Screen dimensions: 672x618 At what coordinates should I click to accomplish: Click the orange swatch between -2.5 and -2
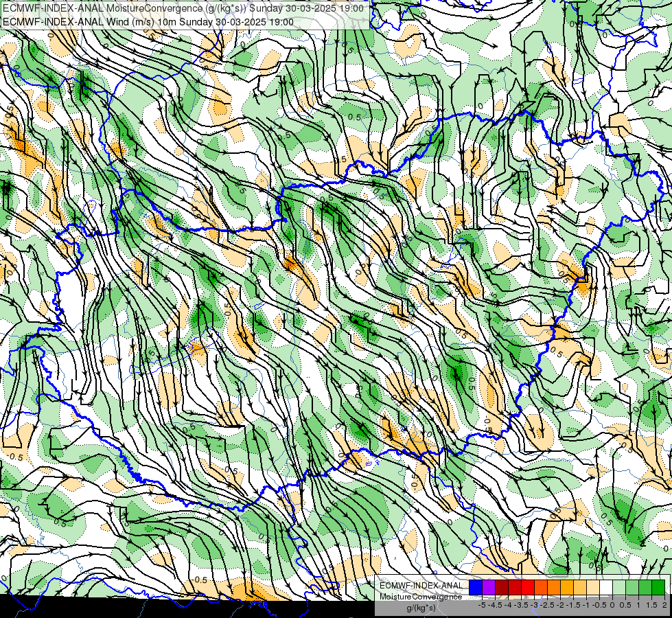pos(554,588)
